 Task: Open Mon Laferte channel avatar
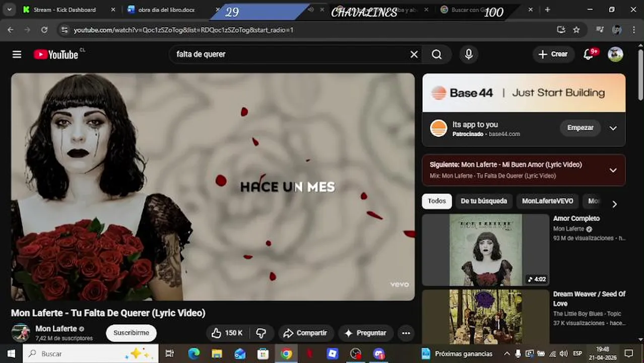point(21,332)
